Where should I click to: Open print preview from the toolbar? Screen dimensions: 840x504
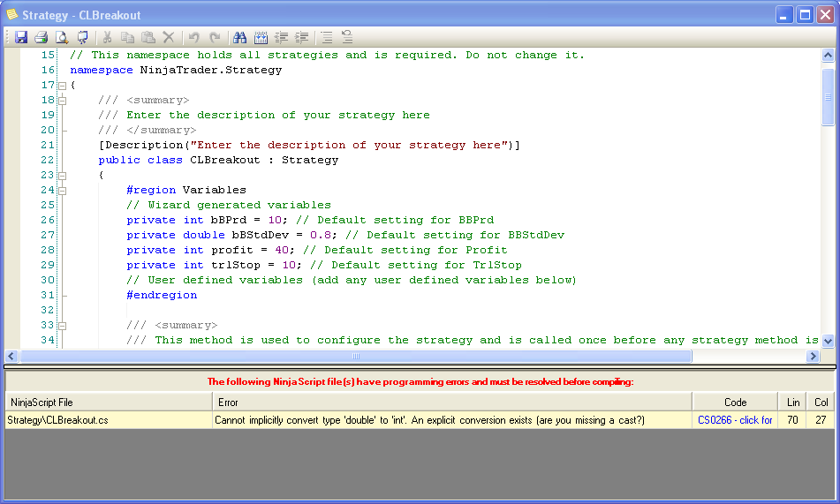pos(62,37)
